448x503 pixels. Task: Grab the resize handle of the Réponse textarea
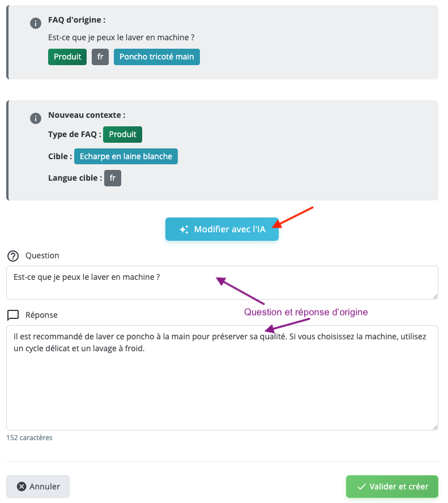pos(435,427)
